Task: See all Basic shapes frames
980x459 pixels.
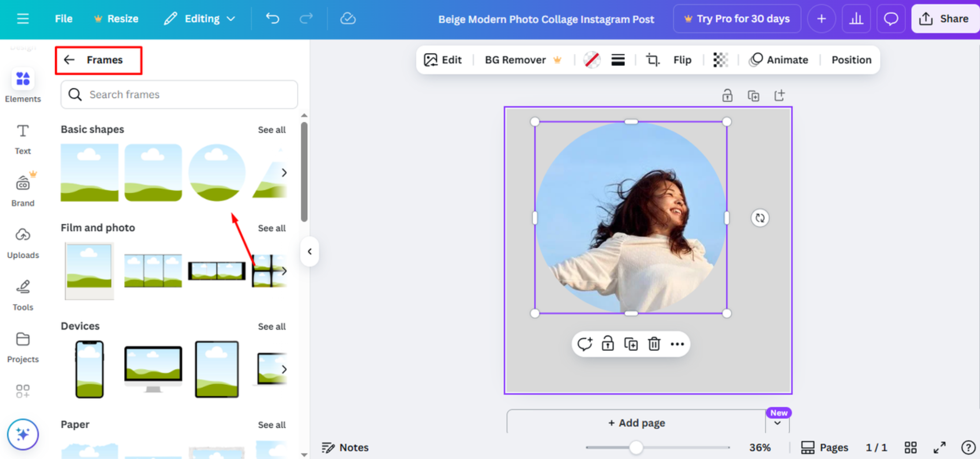Action: pos(271,130)
